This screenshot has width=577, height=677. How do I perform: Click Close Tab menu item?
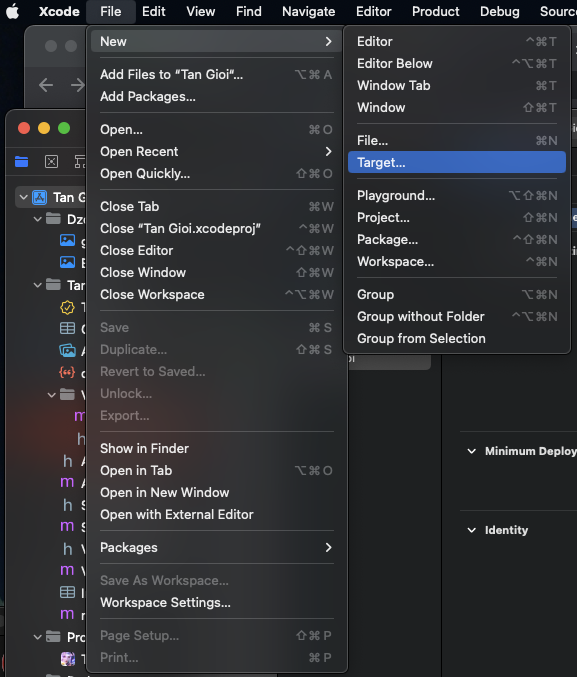coord(216,206)
